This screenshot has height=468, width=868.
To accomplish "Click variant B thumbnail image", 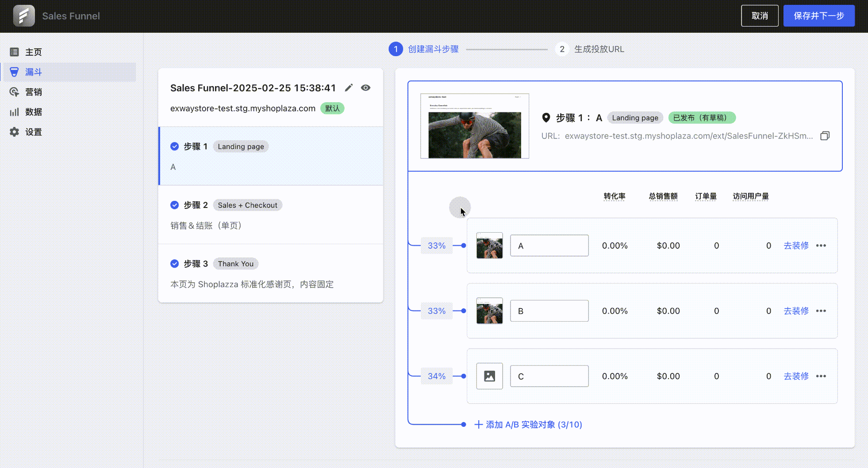I will click(489, 311).
